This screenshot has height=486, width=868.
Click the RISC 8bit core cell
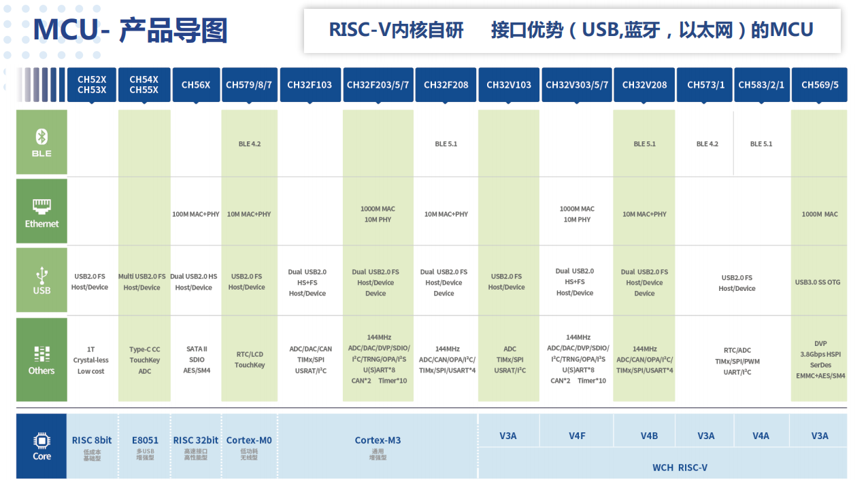pos(92,445)
